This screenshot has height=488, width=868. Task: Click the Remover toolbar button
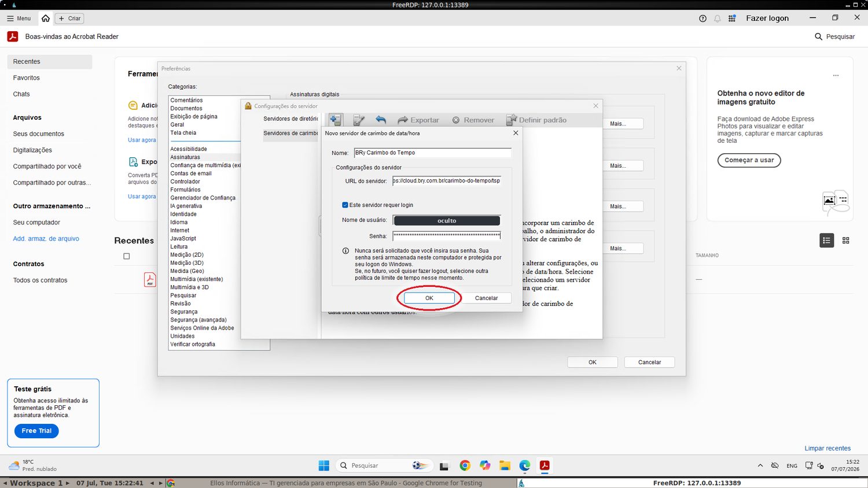[x=473, y=120]
